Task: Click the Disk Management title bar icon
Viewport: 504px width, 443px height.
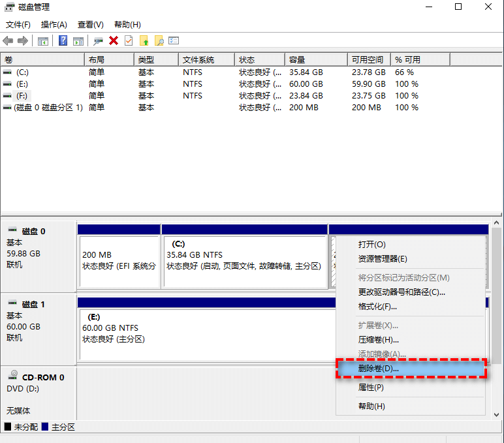Action: [x=10, y=7]
